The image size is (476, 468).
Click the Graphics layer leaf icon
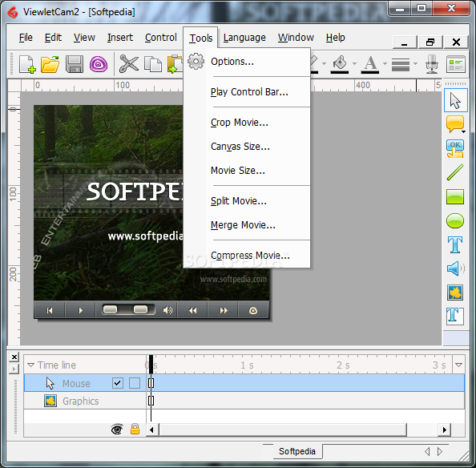coord(50,401)
